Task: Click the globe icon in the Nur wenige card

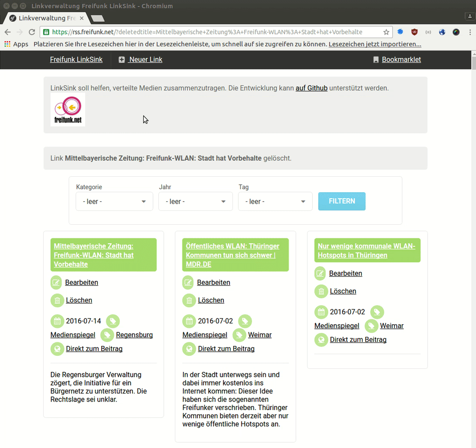Action: (x=321, y=340)
